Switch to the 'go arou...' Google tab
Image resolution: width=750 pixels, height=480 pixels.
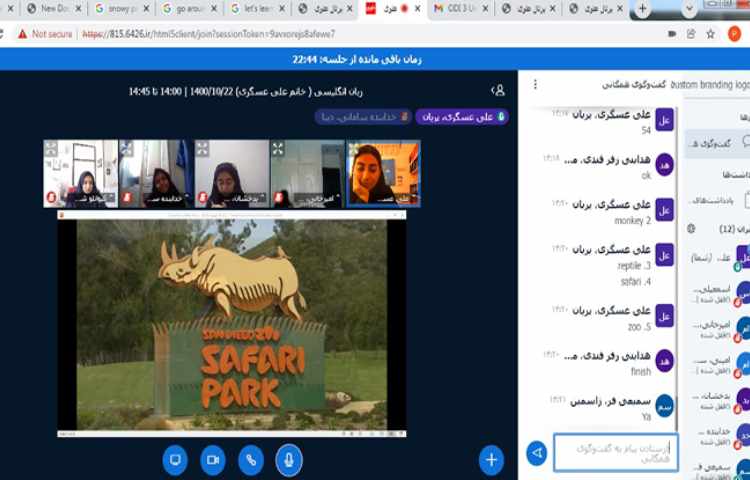click(x=189, y=9)
